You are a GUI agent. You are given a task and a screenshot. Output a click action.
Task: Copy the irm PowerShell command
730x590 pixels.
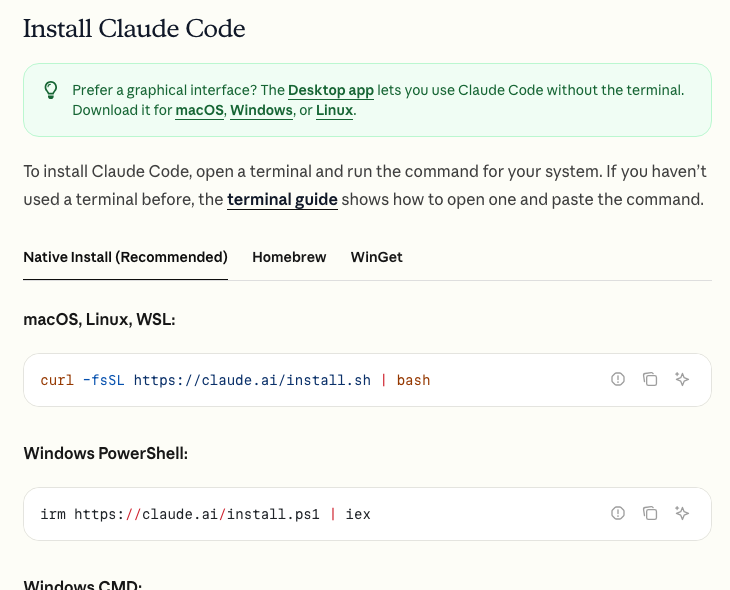650,513
